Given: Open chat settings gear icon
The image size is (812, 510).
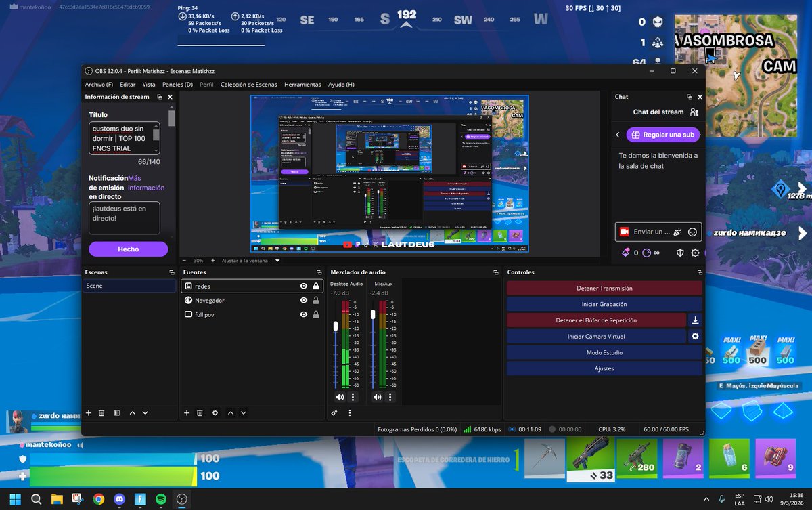Looking at the screenshot, I should point(695,253).
